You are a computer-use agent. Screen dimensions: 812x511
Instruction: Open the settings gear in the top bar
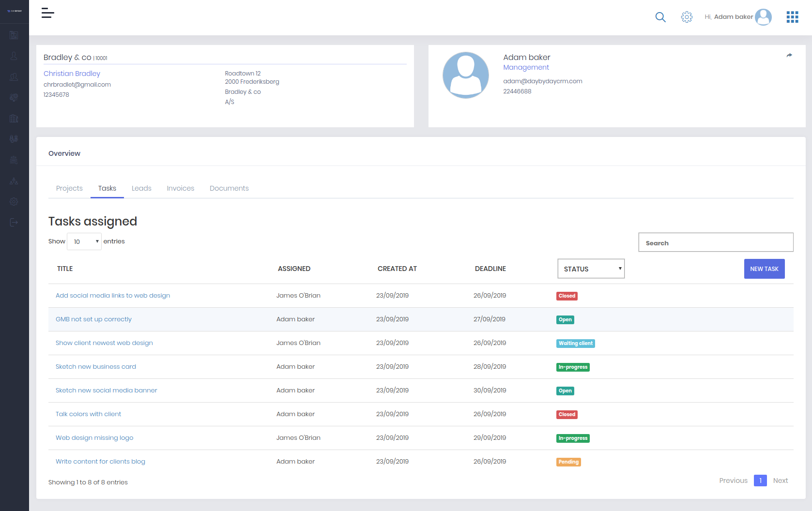[686, 17]
